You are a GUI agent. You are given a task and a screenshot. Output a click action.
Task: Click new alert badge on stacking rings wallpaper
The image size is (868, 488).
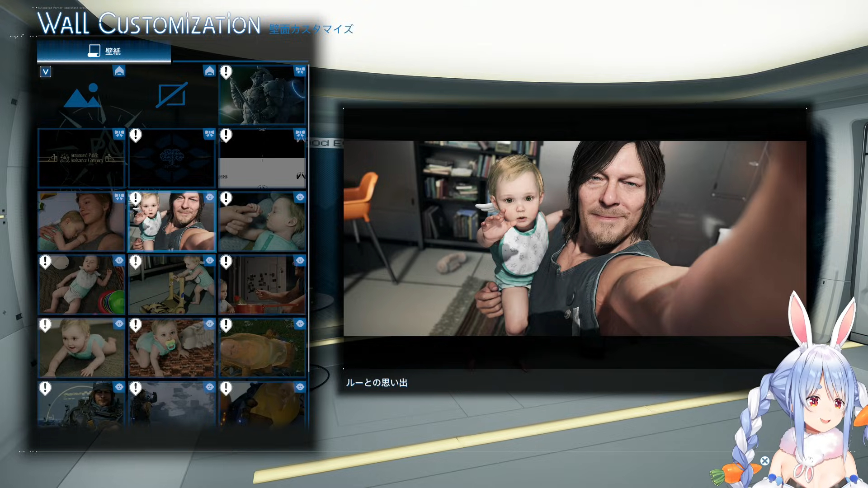45,261
